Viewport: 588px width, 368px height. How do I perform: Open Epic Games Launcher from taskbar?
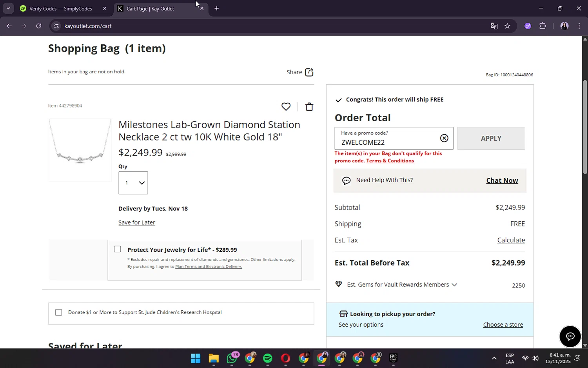tap(393, 358)
